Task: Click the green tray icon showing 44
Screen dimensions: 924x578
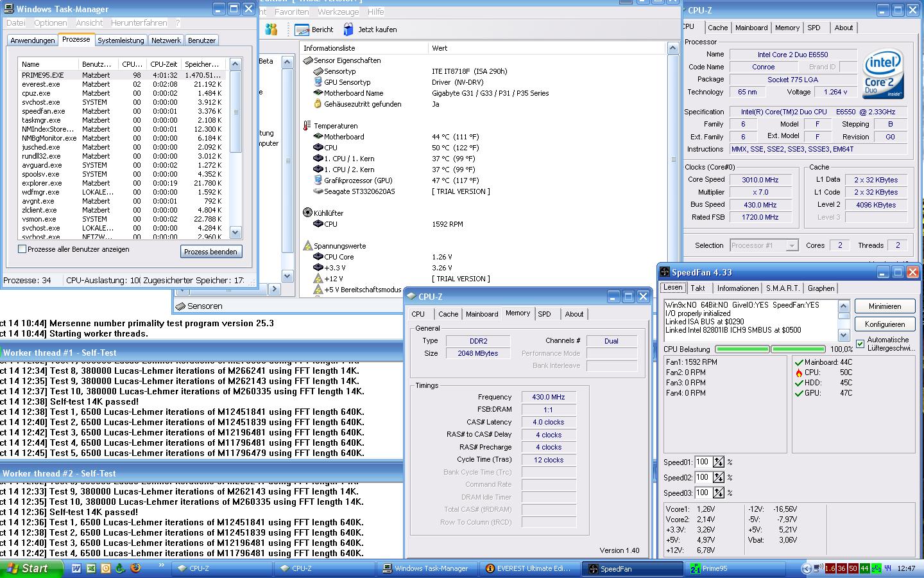Action: 865,568
